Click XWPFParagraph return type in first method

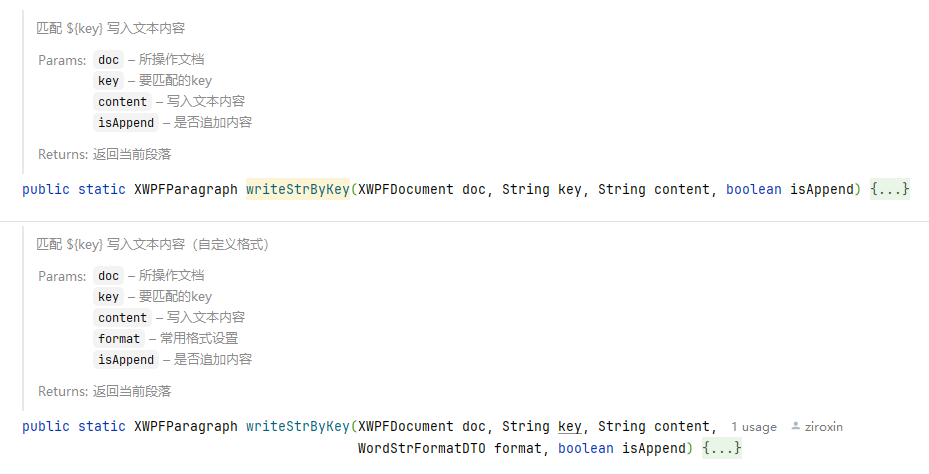[x=185, y=189]
